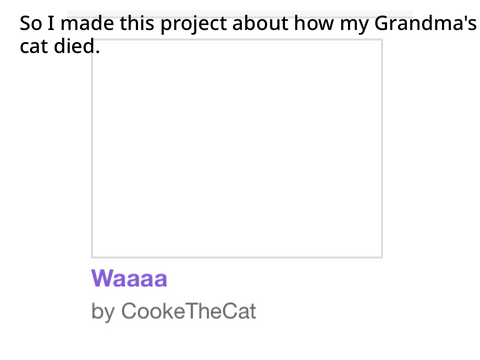Click the word "my" before Grandma's
480x360 pixels.
click(x=354, y=25)
